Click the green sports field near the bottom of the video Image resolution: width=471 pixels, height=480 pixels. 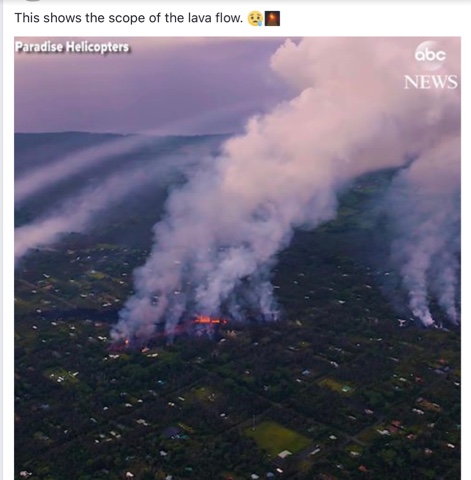pos(277,437)
